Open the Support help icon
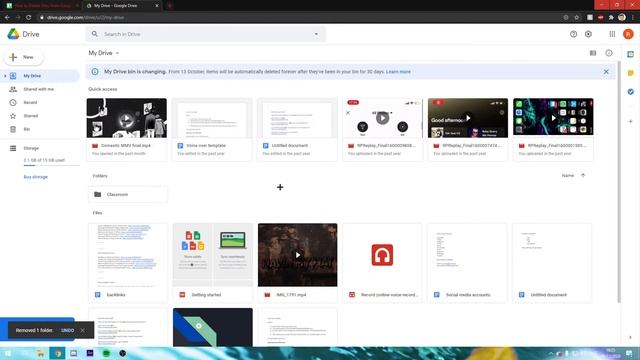The image size is (640, 360). tap(573, 34)
